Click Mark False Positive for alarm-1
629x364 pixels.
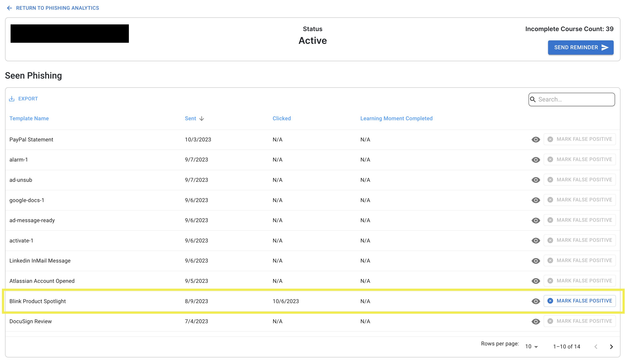click(580, 159)
